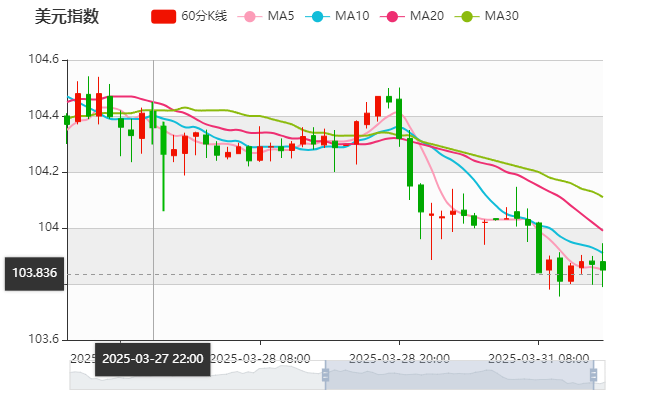This screenshot has width=670, height=400.
Task: Click the 103.836 price axis label
Action: pyautogui.click(x=34, y=272)
